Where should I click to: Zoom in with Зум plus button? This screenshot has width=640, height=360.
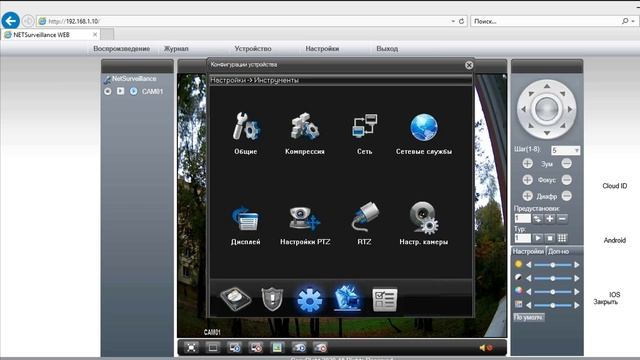click(527, 164)
